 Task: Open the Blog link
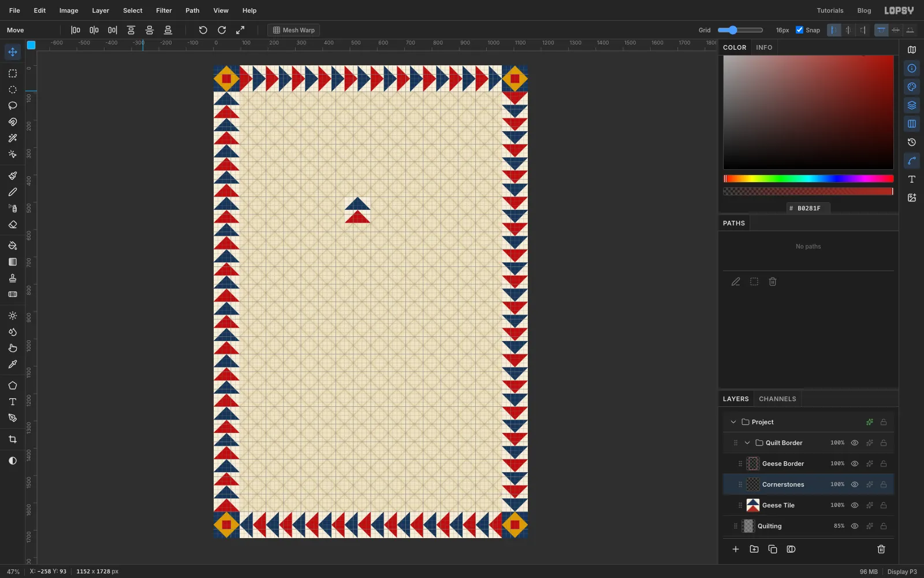tap(864, 10)
